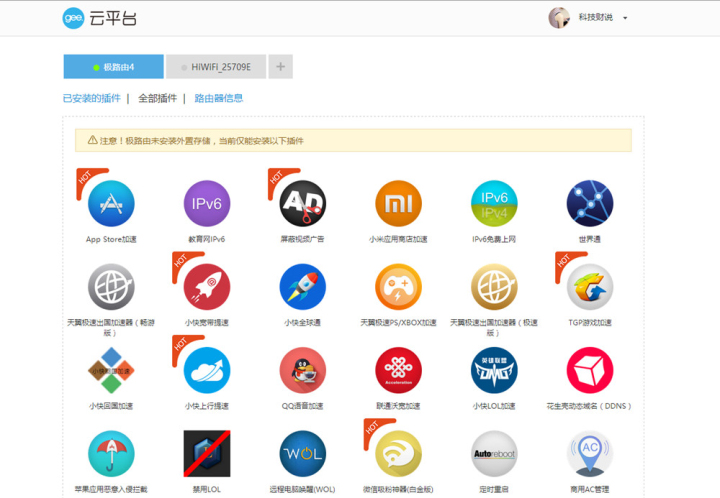This screenshot has width=720, height=498.
Task: Click the 定时重启 text label
Action: tap(494, 490)
